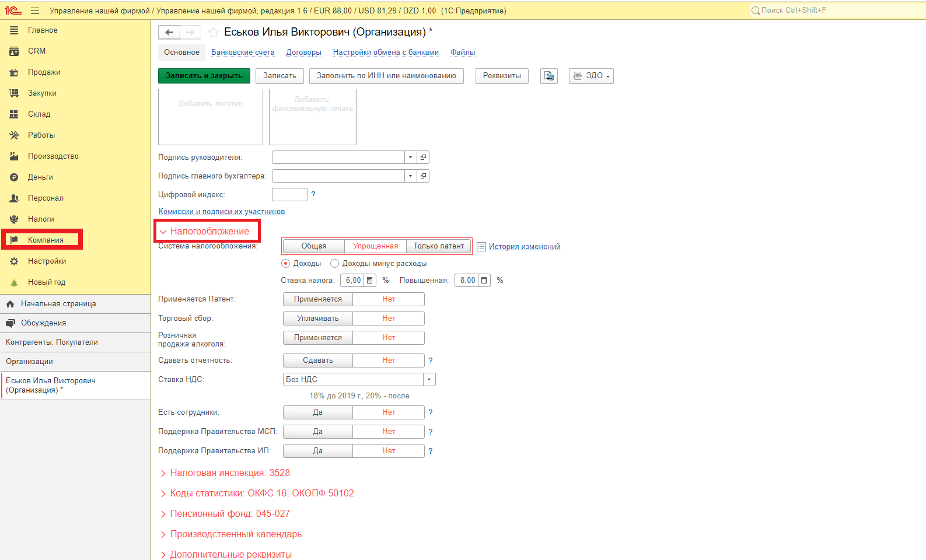Screen dimensions: 926x560
Task: Click the question mark help next to Цифровой индекс
Action: [x=313, y=195]
